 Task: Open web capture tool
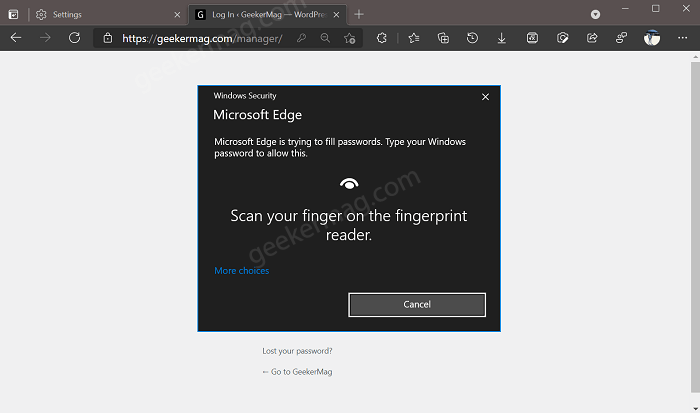click(x=562, y=38)
